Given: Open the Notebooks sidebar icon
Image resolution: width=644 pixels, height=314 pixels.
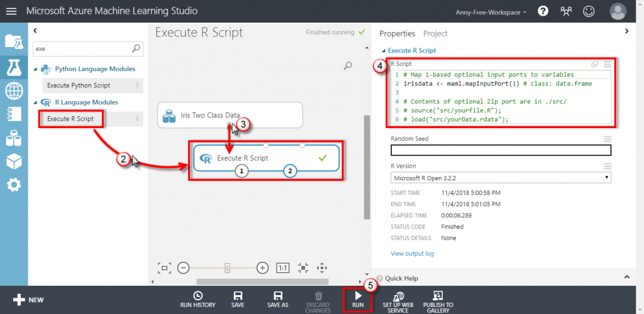Looking at the screenshot, I should pyautogui.click(x=14, y=114).
